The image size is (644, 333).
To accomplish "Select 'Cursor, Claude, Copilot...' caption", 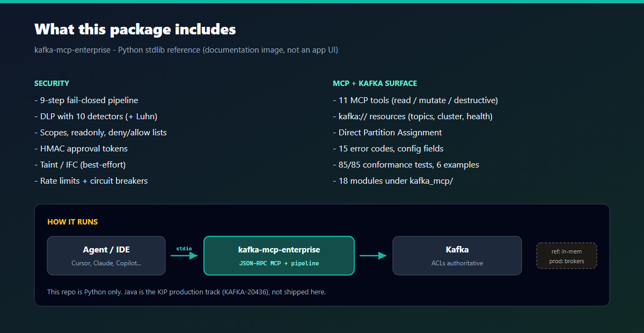I will point(106,263).
